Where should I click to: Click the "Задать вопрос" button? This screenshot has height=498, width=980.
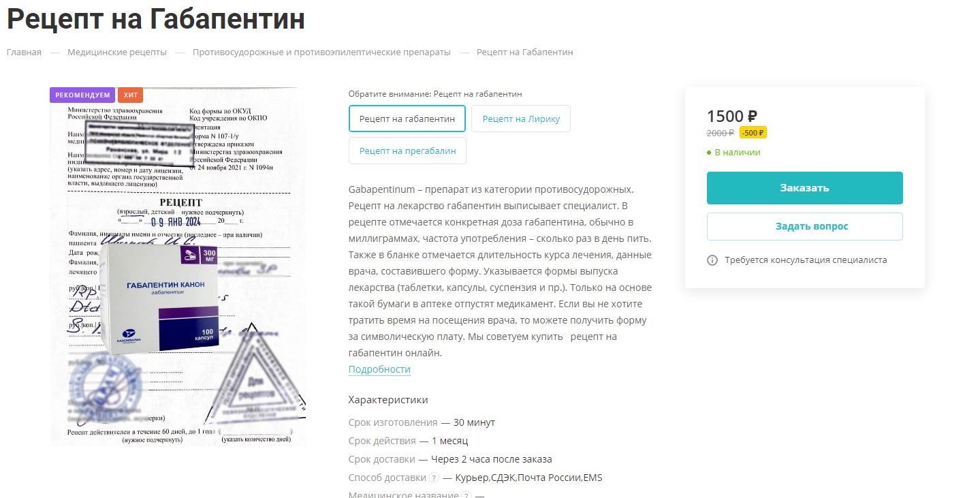point(804,227)
